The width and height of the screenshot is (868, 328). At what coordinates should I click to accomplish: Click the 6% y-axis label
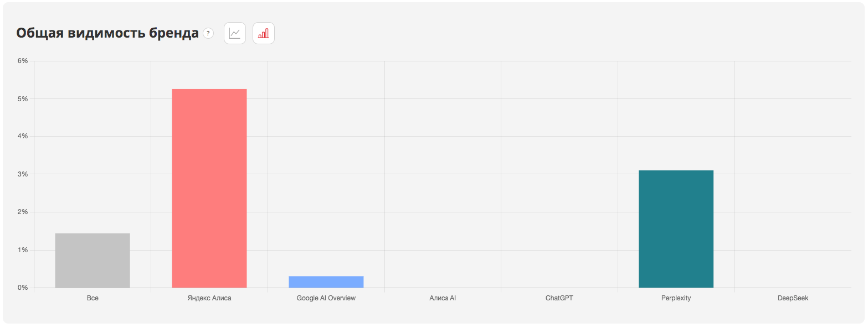22,61
